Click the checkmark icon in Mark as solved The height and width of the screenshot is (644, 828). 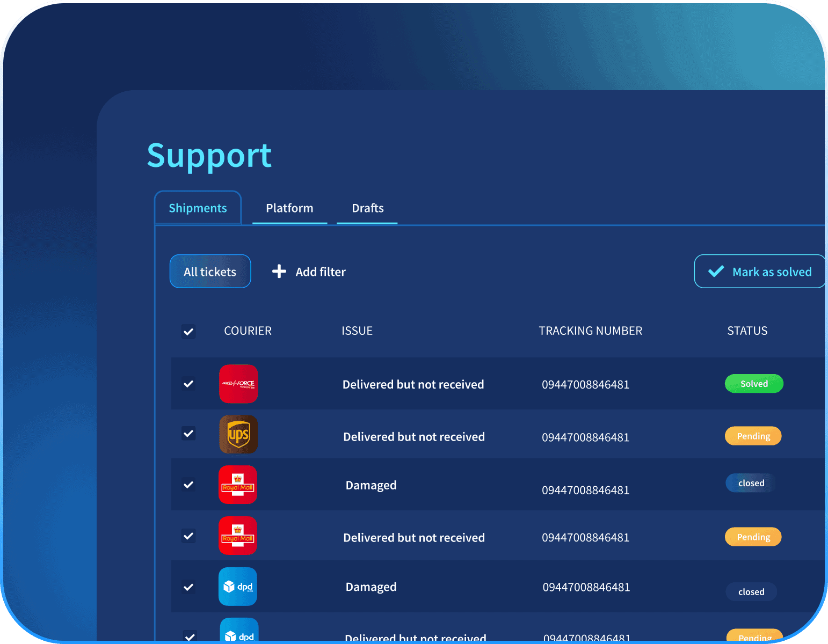(716, 272)
